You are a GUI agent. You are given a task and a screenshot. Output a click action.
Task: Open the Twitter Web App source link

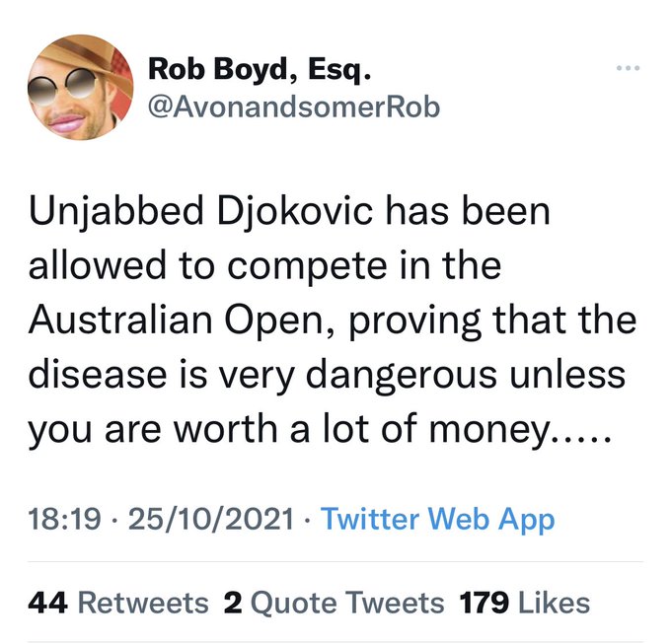pos(438,519)
